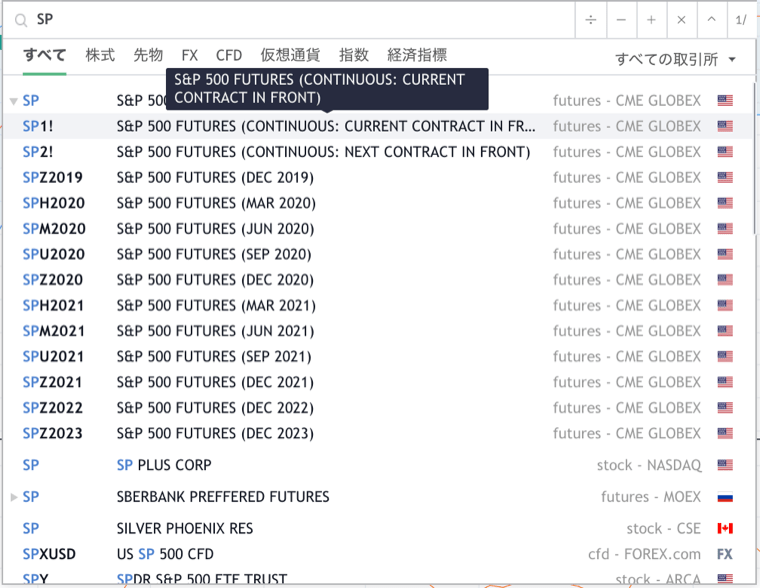This screenshot has height=588, width=760.
Task: Switch to the CFD tab
Action: tap(229, 55)
